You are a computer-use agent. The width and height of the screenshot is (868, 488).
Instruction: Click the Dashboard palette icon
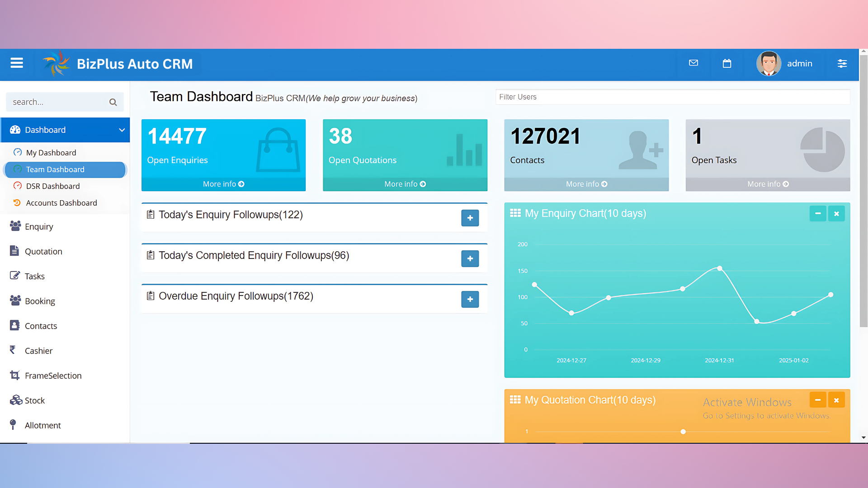click(15, 130)
